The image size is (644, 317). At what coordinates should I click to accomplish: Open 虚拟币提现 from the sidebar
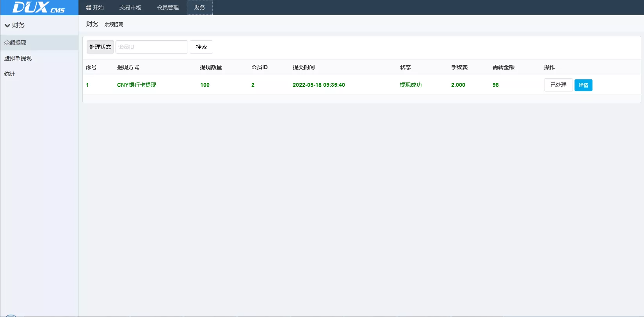(x=18, y=58)
